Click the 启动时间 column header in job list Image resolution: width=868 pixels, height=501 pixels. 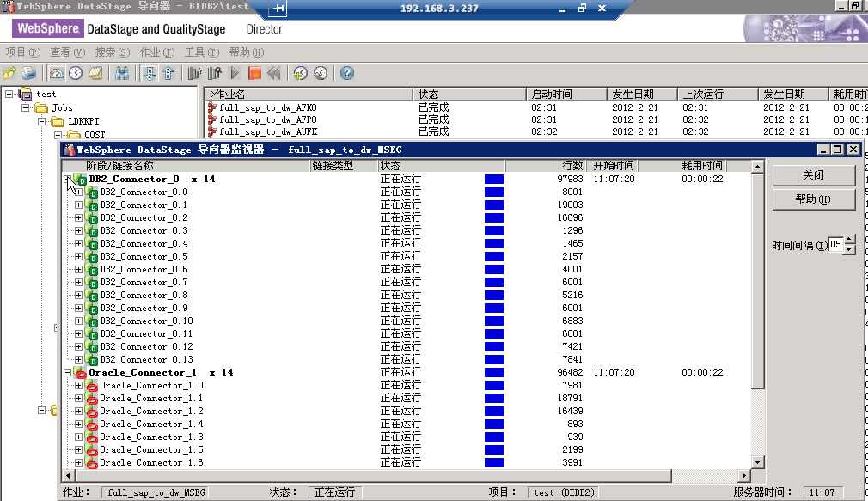click(x=566, y=95)
